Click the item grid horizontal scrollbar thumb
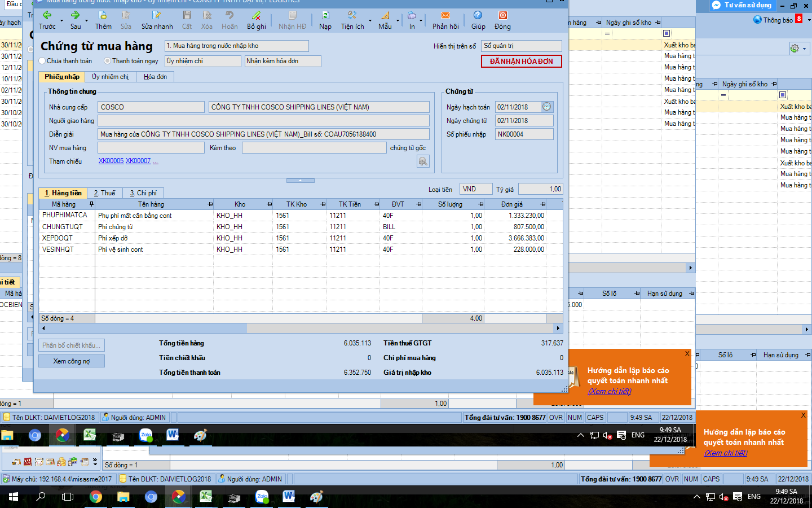 click(147, 328)
